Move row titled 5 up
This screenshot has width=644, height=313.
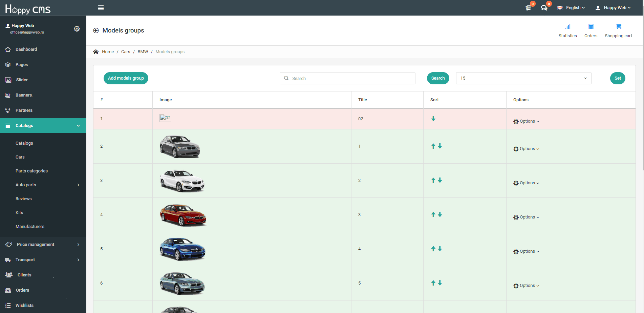[x=433, y=283]
